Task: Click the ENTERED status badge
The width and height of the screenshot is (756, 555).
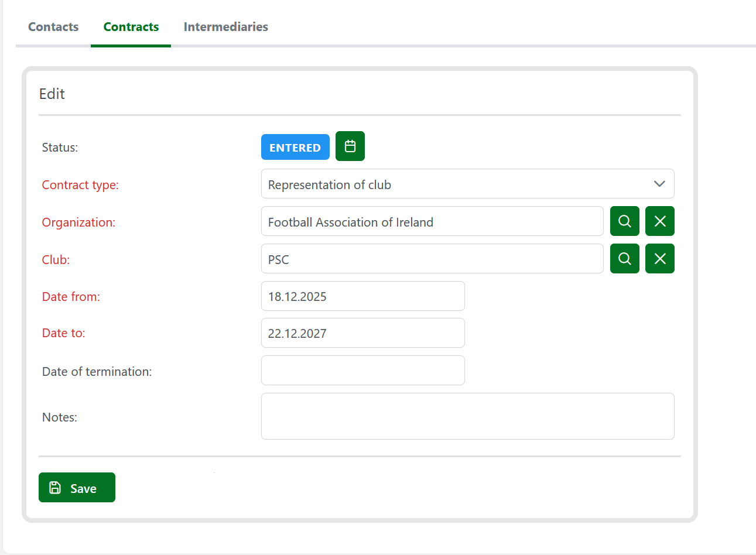Action: tap(295, 148)
